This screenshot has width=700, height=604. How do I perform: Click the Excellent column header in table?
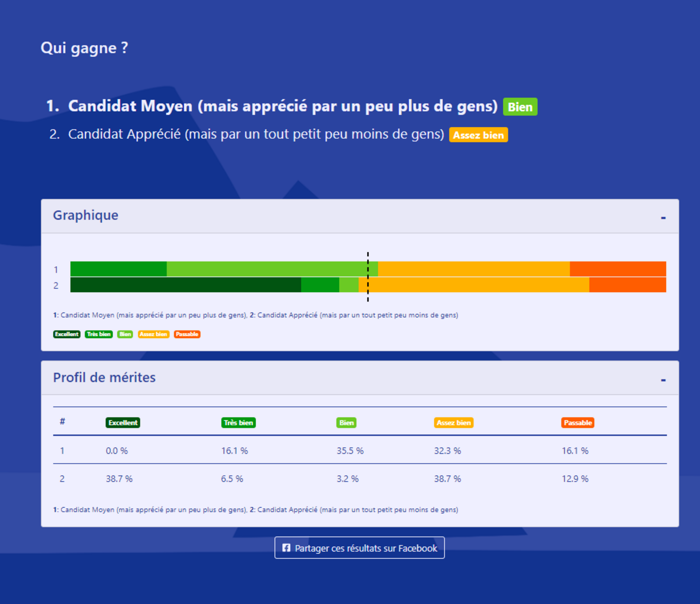[122, 423]
